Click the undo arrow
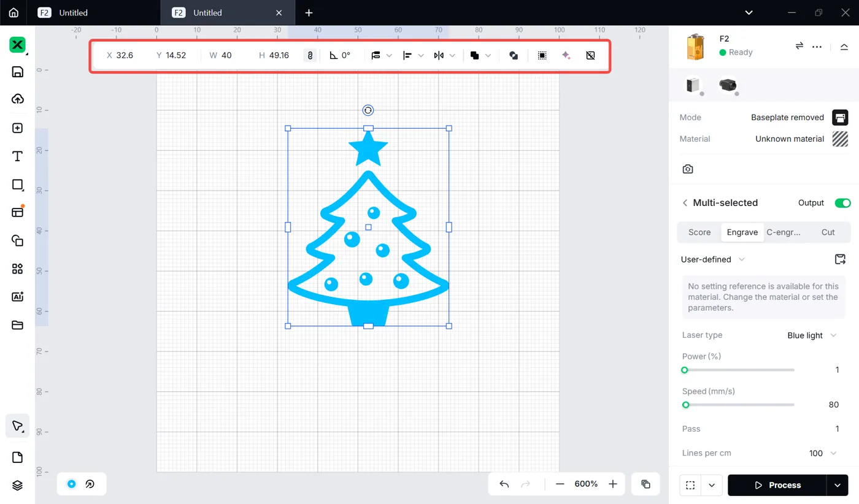The width and height of the screenshot is (859, 504). (504, 484)
